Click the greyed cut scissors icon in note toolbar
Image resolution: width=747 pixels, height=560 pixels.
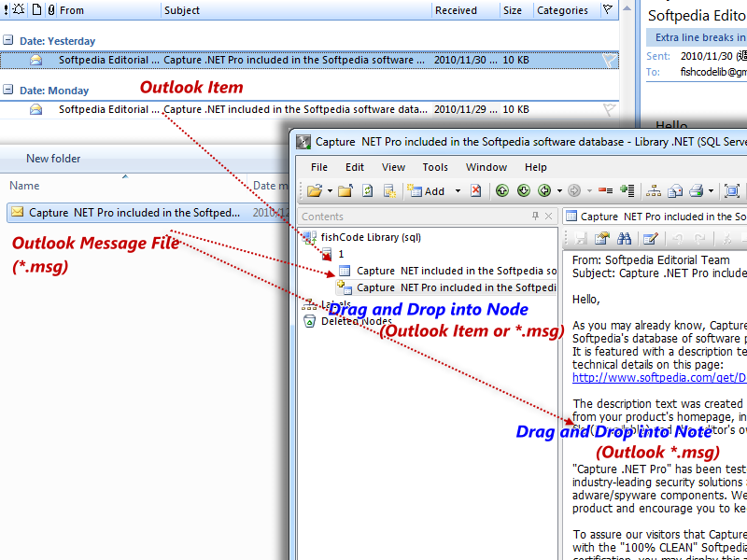point(726,238)
